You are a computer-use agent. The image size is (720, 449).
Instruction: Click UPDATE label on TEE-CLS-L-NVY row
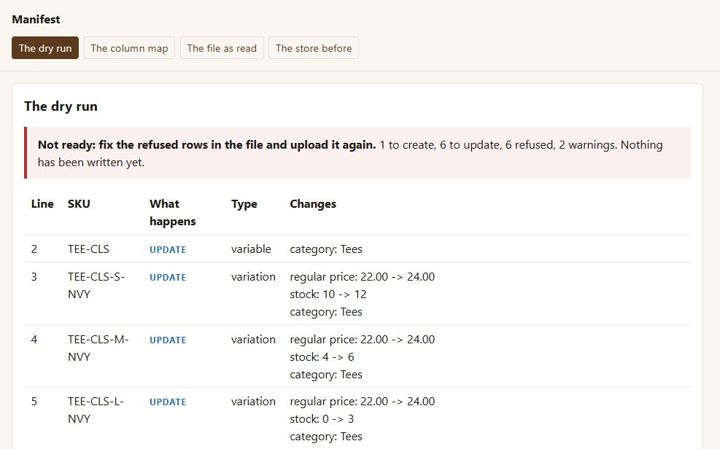pos(168,402)
